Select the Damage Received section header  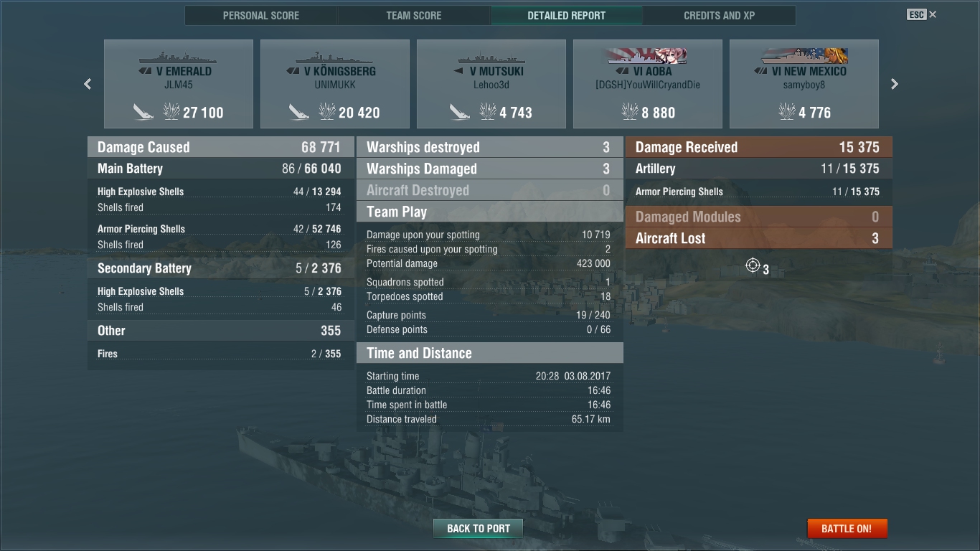click(759, 147)
